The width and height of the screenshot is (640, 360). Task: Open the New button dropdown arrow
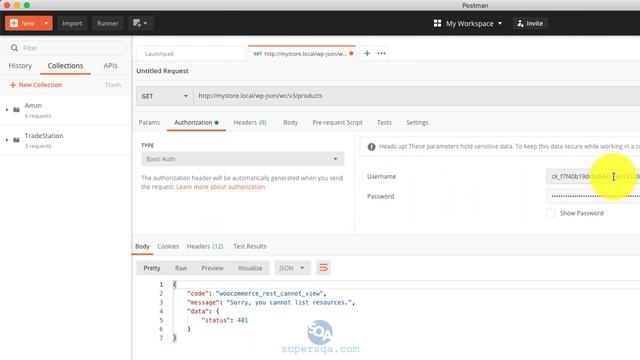tap(46, 23)
